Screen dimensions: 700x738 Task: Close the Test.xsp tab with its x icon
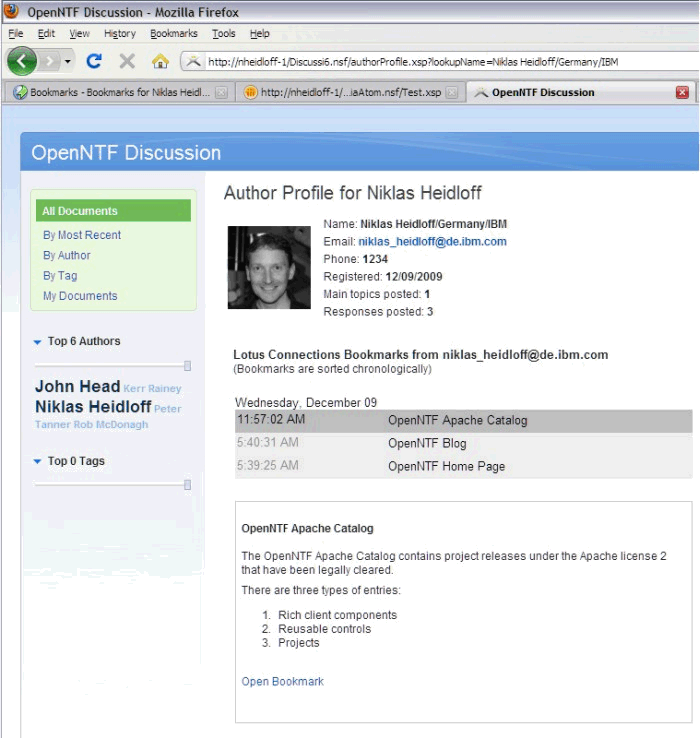(x=451, y=93)
